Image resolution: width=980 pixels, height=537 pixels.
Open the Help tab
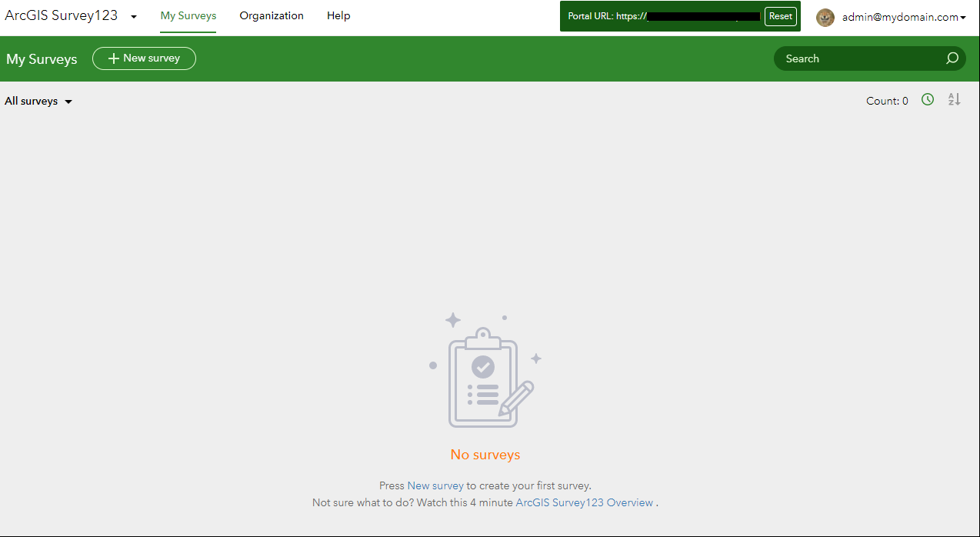point(338,15)
